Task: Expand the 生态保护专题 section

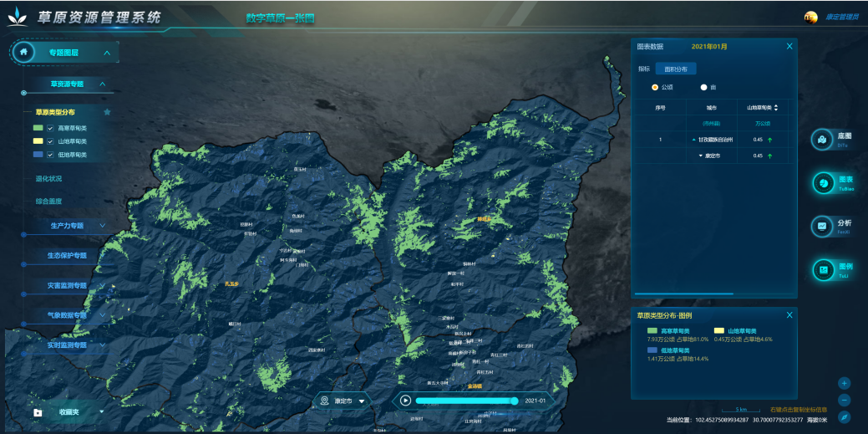Action: coord(67,256)
